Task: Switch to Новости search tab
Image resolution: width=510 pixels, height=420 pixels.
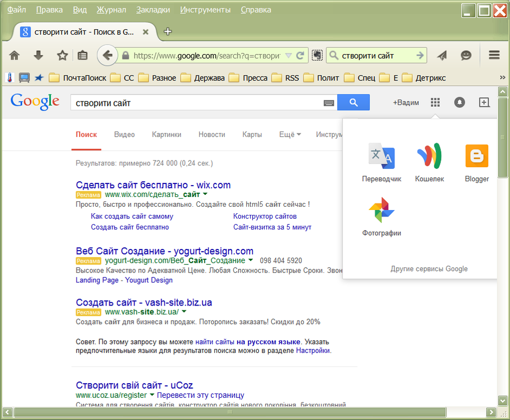Action: (212, 135)
